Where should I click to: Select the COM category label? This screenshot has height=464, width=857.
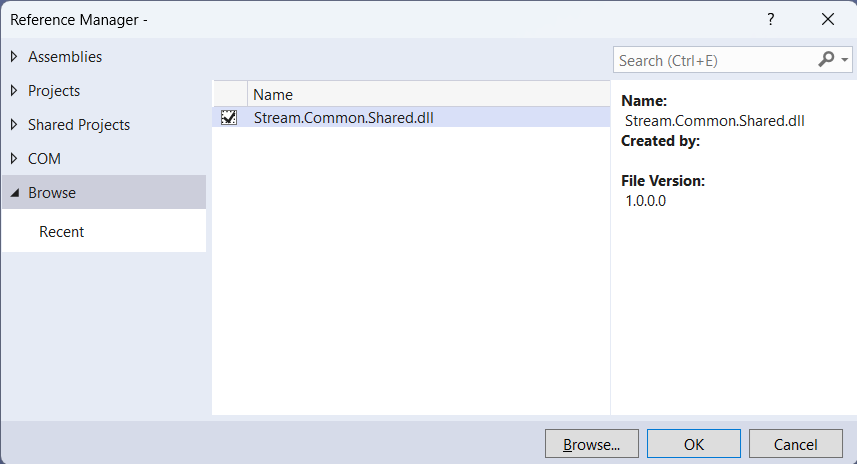(44, 159)
